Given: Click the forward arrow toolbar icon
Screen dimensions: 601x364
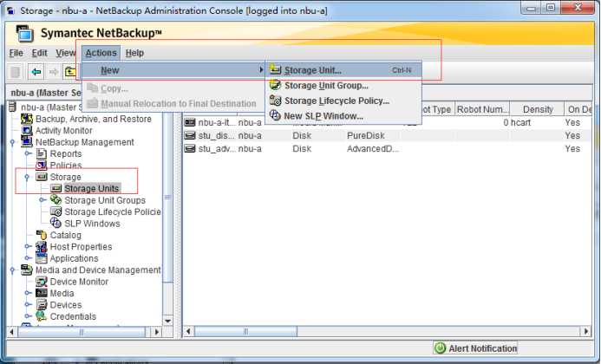Looking at the screenshot, I should point(53,72).
